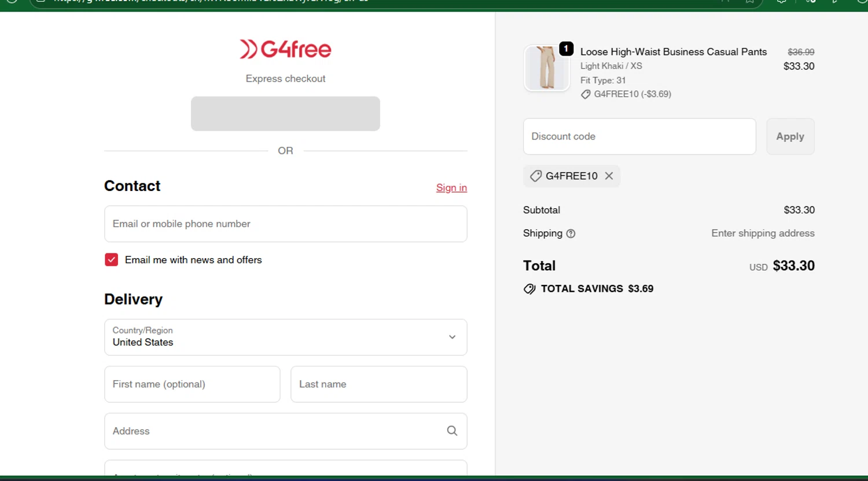
Task: Click the First name (optional) field
Action: (x=192, y=384)
